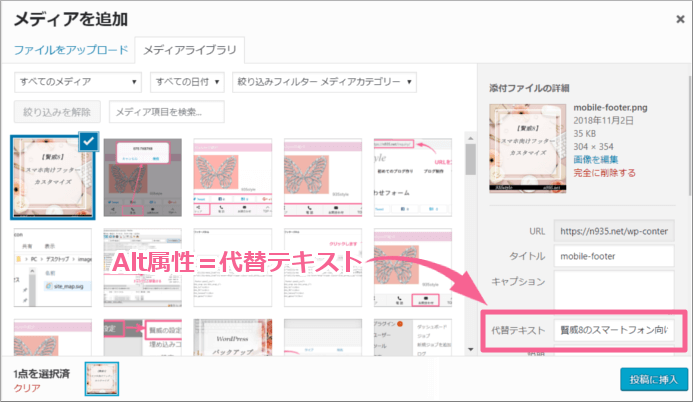Select the second-row editor screenshot thumbnail

tap(142, 268)
